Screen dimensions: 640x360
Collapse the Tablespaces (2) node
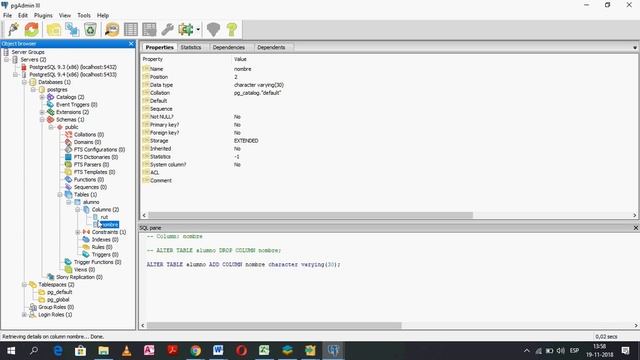tap(24, 284)
